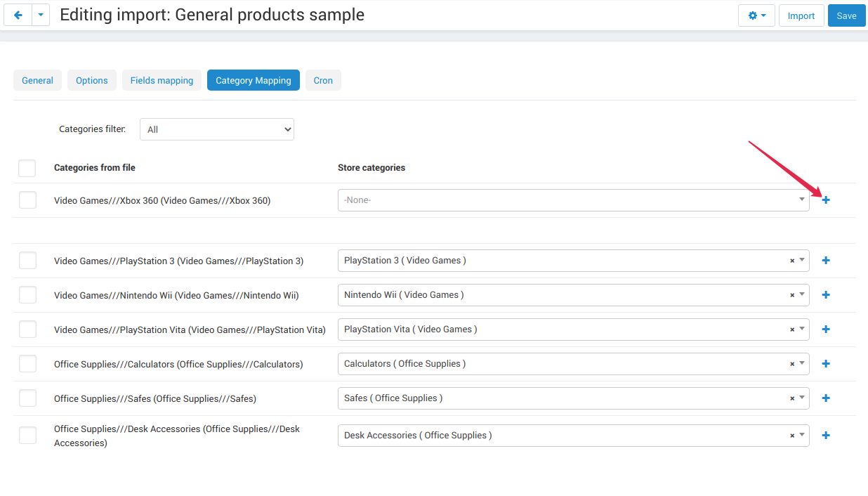Clear Calculators selection with x icon

[792, 364]
